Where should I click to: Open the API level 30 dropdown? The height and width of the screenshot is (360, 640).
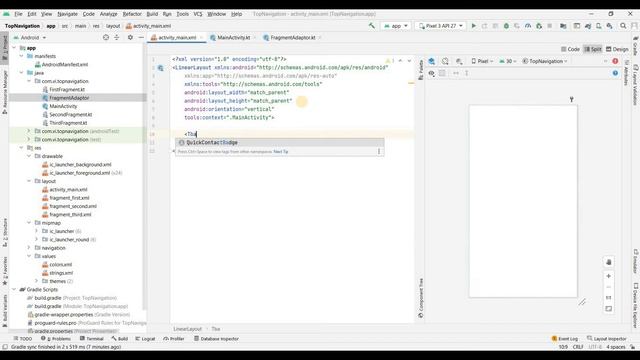508,61
